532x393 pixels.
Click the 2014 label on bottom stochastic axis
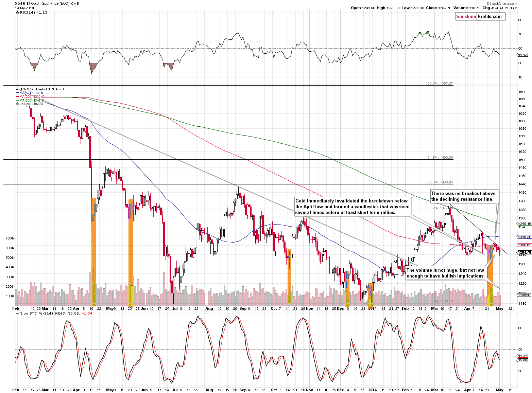pyautogui.click(x=372, y=390)
